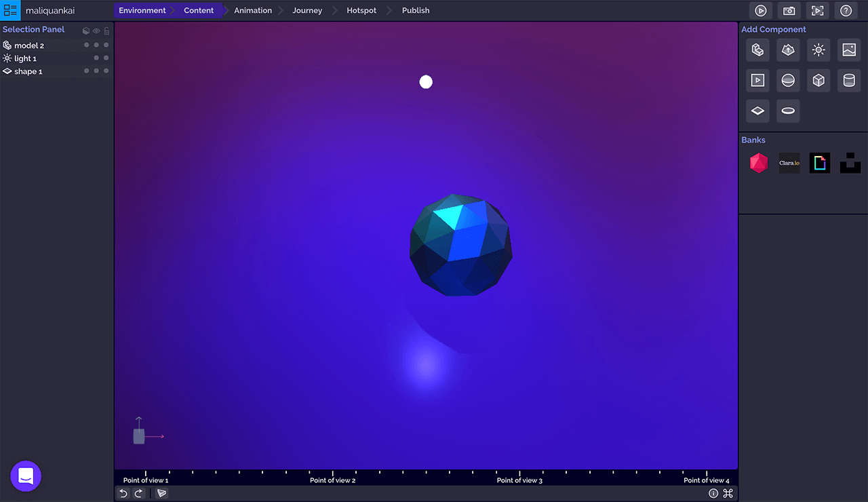Open the main menu in top-left corner

click(10, 10)
